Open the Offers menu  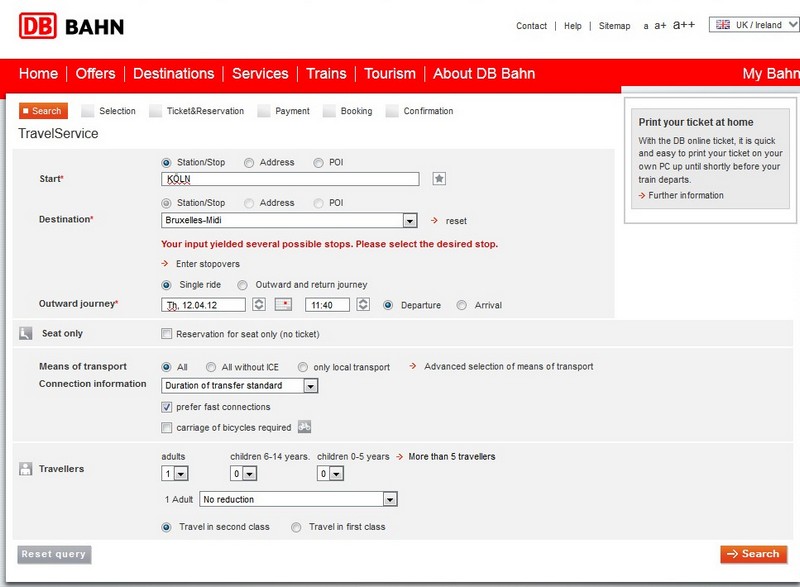coord(95,73)
